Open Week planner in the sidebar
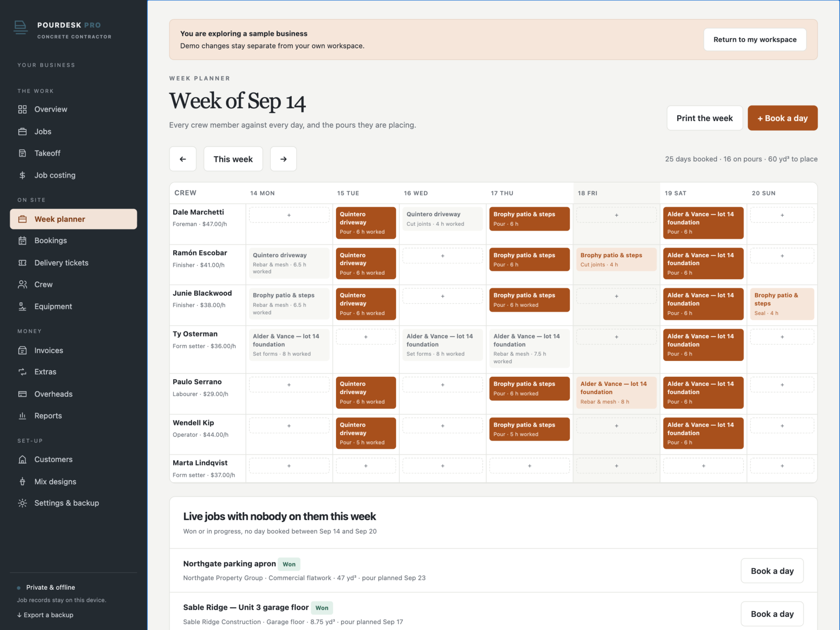Viewport: 840px width, 630px height. pyautogui.click(x=73, y=219)
